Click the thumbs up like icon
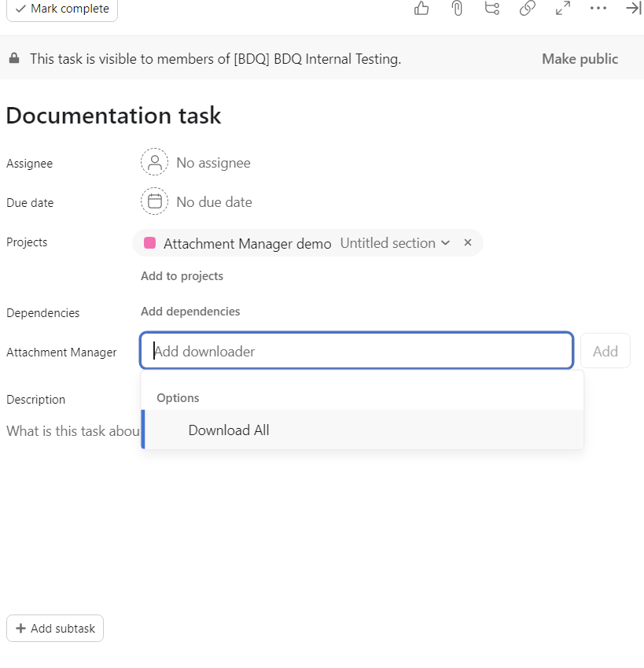Screen dimensions: 644x668 click(x=421, y=9)
